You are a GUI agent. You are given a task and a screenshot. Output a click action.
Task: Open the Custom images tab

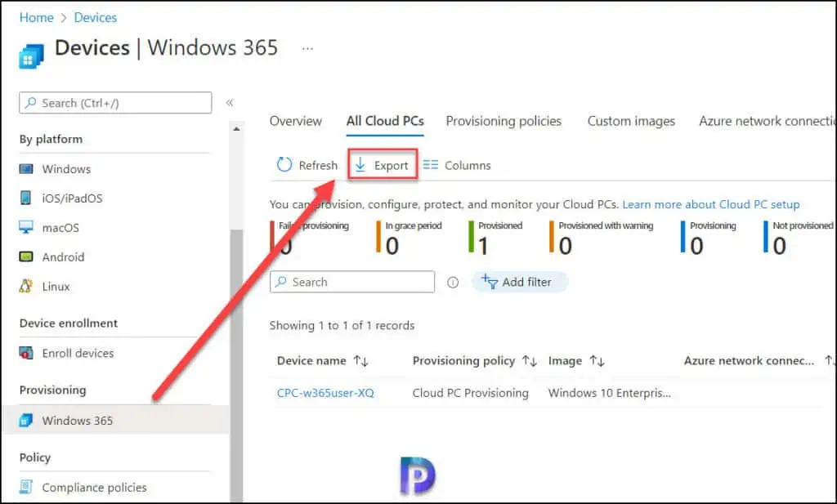(x=631, y=121)
